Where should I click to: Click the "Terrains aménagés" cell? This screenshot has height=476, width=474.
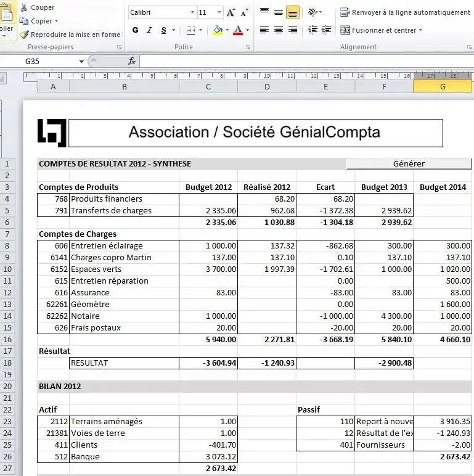[x=124, y=422]
